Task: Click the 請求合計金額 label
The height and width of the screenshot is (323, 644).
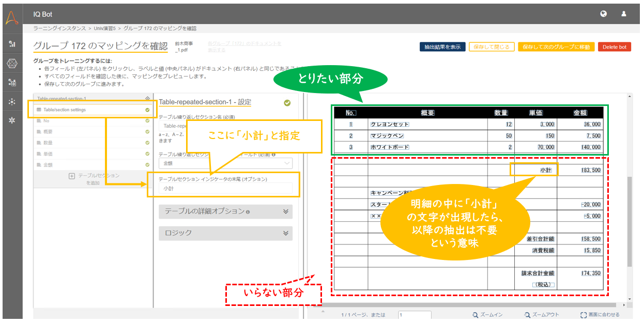Action: tap(538, 273)
